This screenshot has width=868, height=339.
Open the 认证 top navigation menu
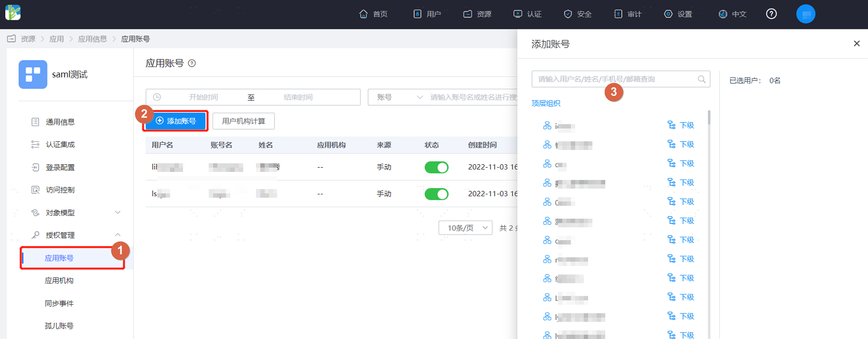tap(527, 14)
